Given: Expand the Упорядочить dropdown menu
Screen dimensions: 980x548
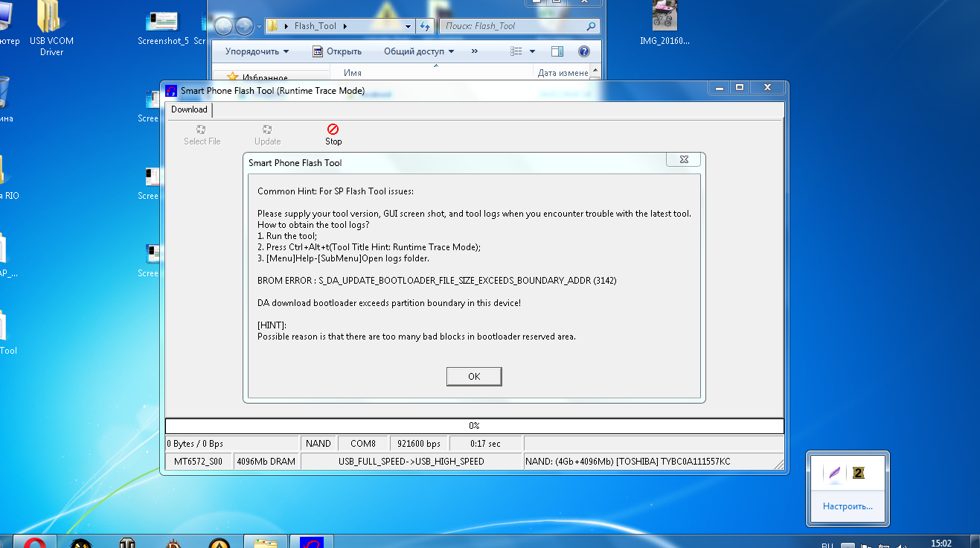Looking at the screenshot, I should 257,51.
